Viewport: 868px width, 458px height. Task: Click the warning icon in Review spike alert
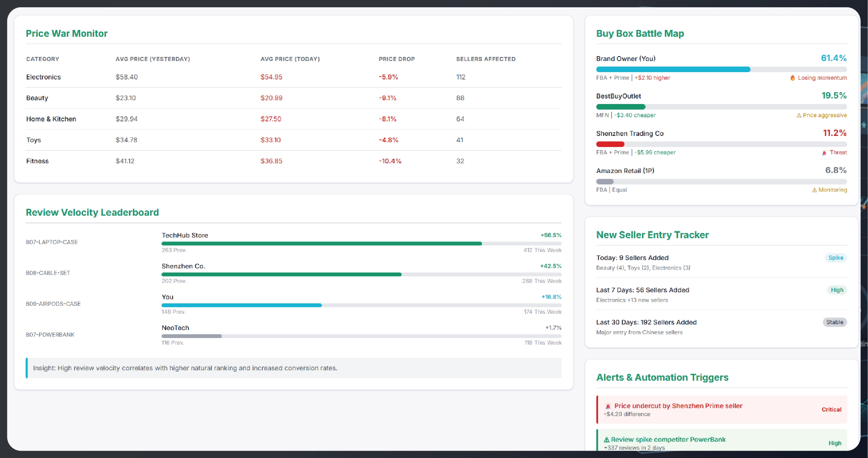click(607, 440)
